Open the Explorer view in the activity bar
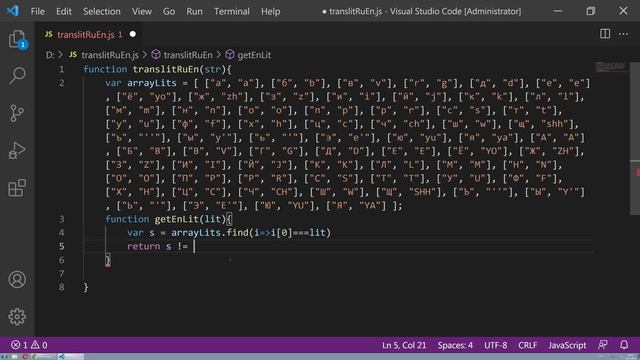Screen dimensions: 640x360 [x=17, y=40]
